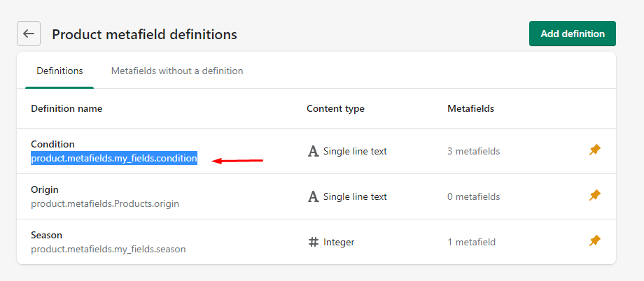644x281 pixels.
Task: Click the Definition name column header
Action: tap(66, 108)
